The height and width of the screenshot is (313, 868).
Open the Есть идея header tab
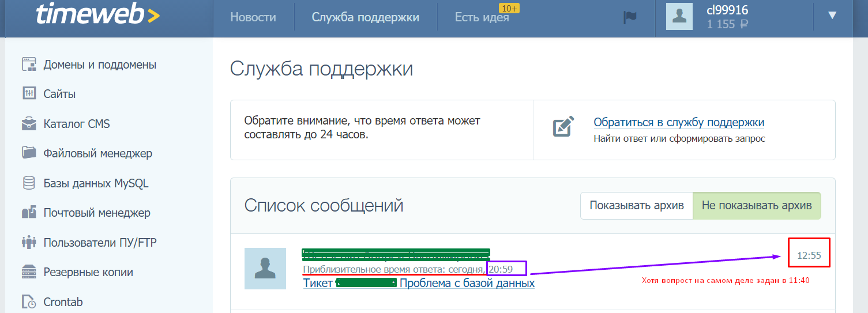tap(482, 17)
